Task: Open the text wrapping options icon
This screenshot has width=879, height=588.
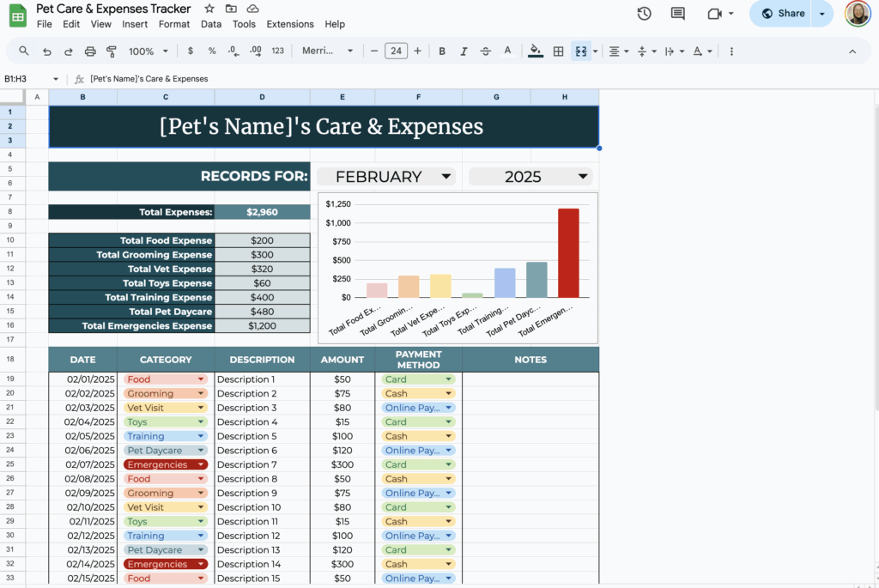Action: click(670, 51)
